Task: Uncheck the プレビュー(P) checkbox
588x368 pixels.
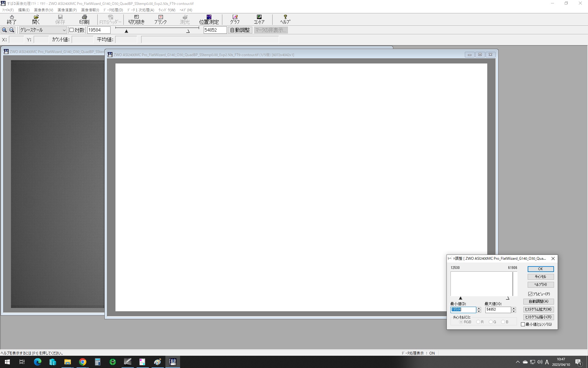Action: tap(530, 294)
